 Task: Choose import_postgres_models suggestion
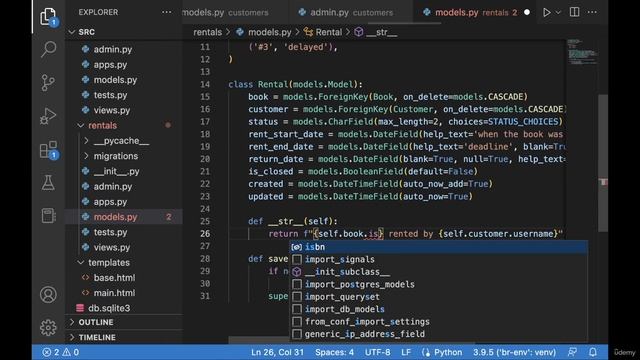pos(438,284)
